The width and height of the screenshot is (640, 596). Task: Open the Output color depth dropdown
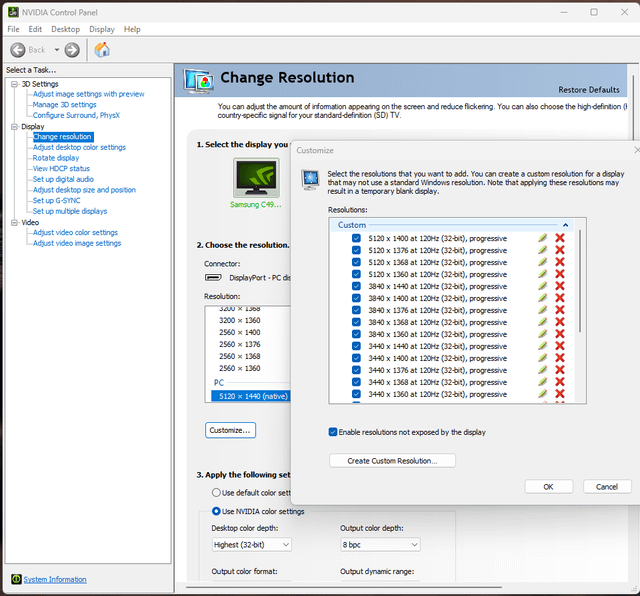379,545
